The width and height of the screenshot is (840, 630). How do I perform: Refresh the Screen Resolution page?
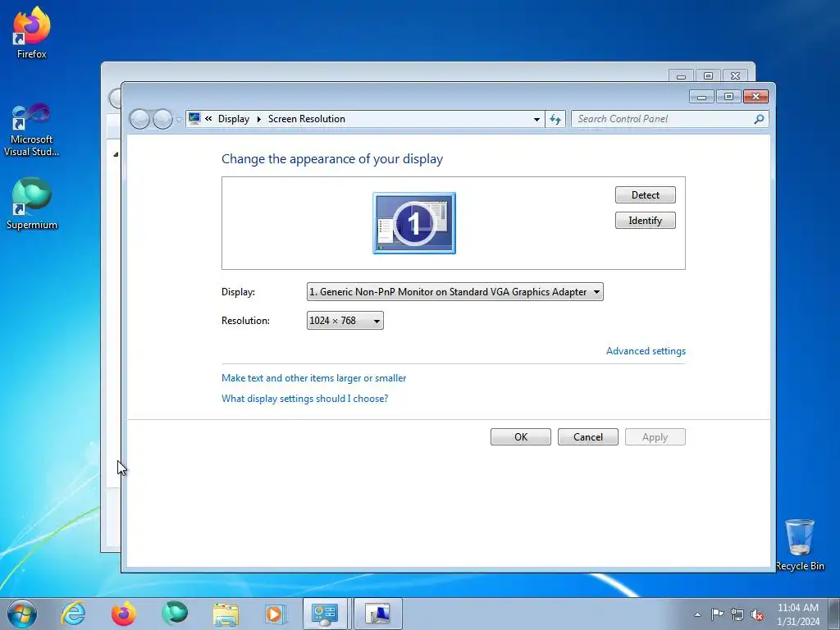555,120
